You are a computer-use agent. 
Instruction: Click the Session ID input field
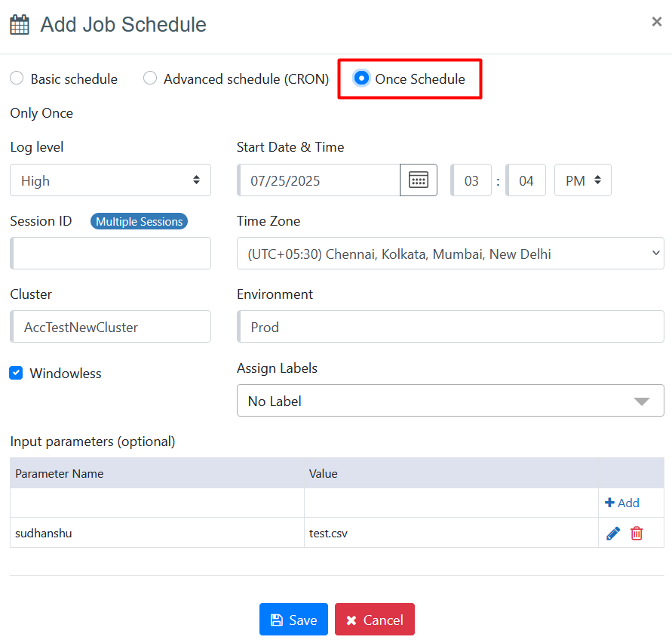point(111,254)
